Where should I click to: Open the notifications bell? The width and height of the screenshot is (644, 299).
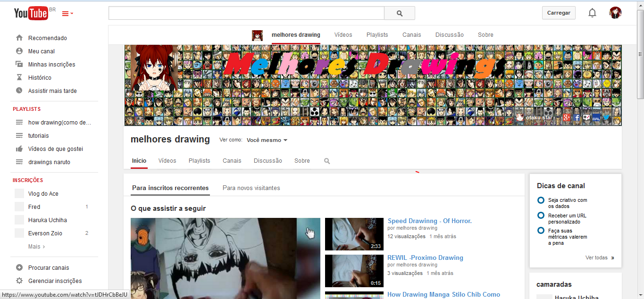point(592,13)
